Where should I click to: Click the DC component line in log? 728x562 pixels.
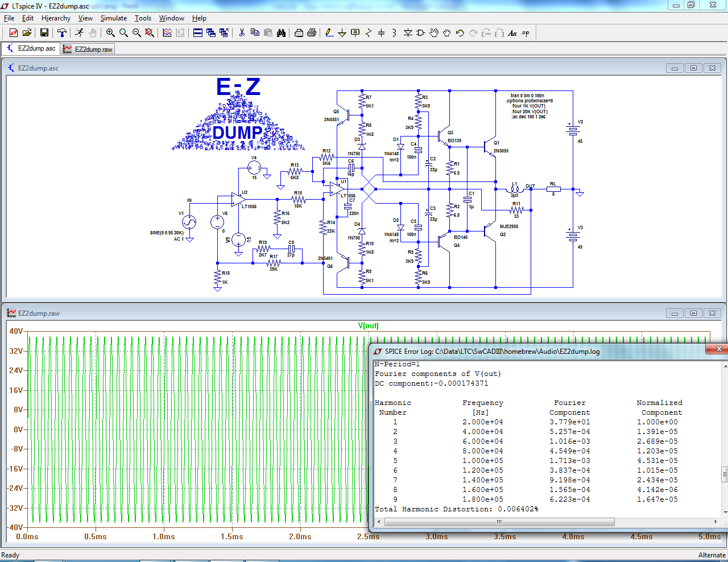tap(431, 383)
